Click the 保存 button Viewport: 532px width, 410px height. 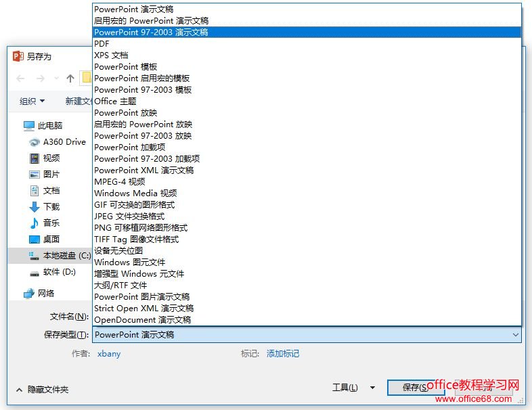416,387
